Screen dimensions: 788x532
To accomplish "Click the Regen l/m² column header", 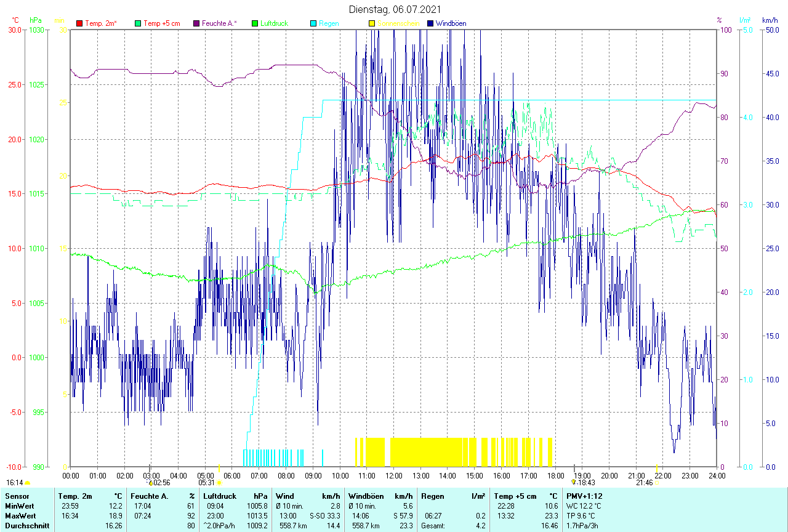I will [453, 496].
